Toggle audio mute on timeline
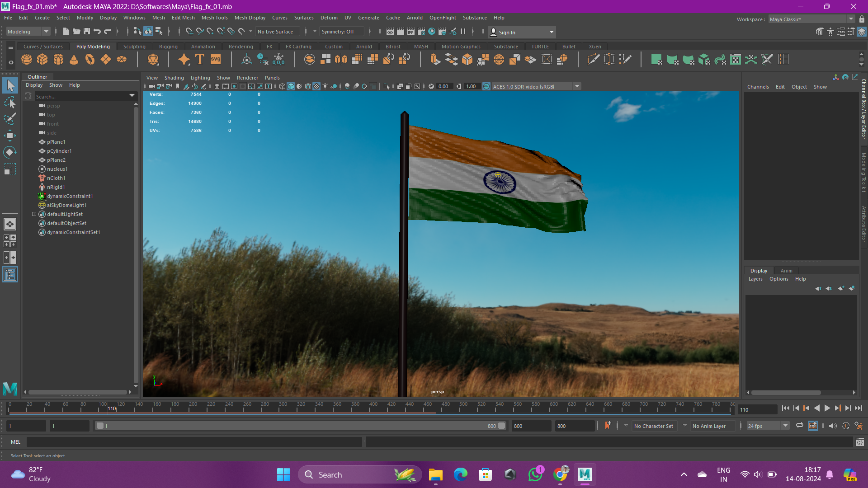Viewport: 868px width, 488px height. click(833, 426)
